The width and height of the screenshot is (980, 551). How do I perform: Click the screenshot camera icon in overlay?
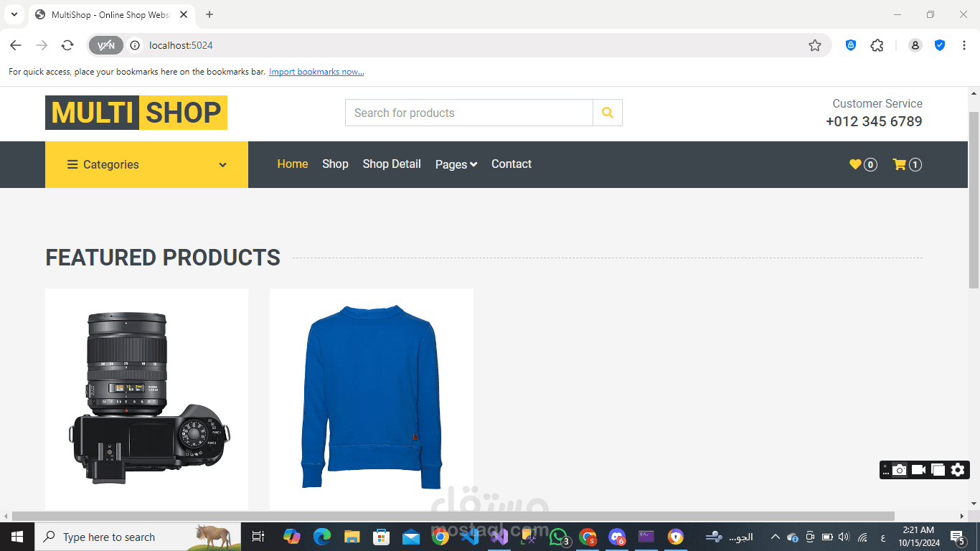[899, 470]
